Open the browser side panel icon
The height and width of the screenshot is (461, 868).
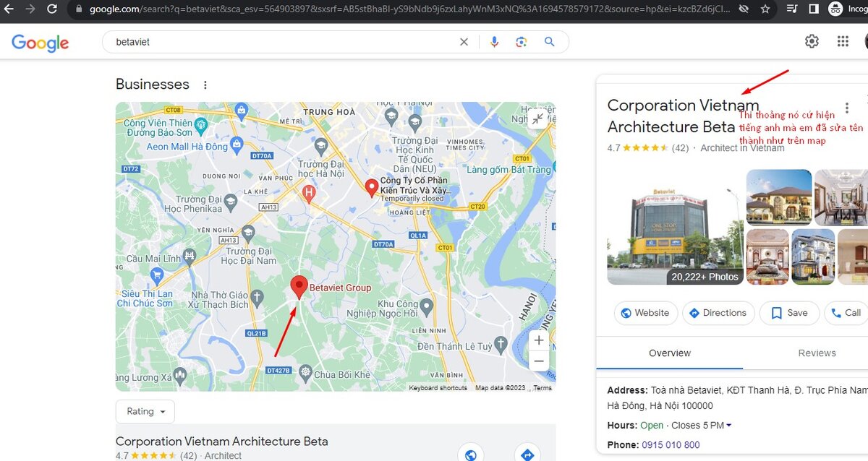tap(814, 9)
